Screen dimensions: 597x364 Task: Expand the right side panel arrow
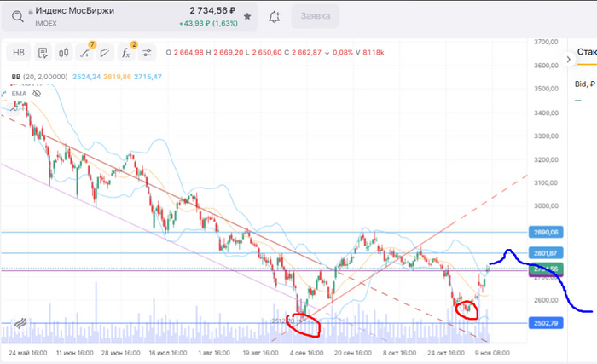coord(569,60)
